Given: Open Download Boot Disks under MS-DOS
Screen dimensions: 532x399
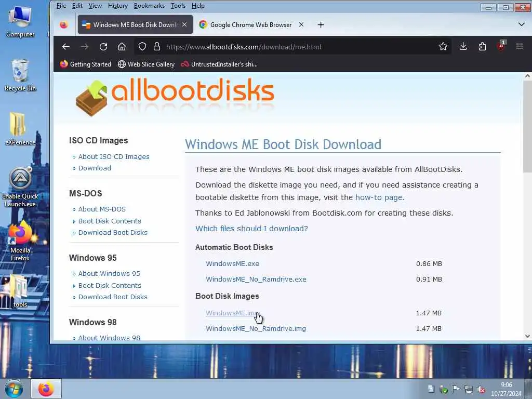Looking at the screenshot, I should [x=113, y=232].
